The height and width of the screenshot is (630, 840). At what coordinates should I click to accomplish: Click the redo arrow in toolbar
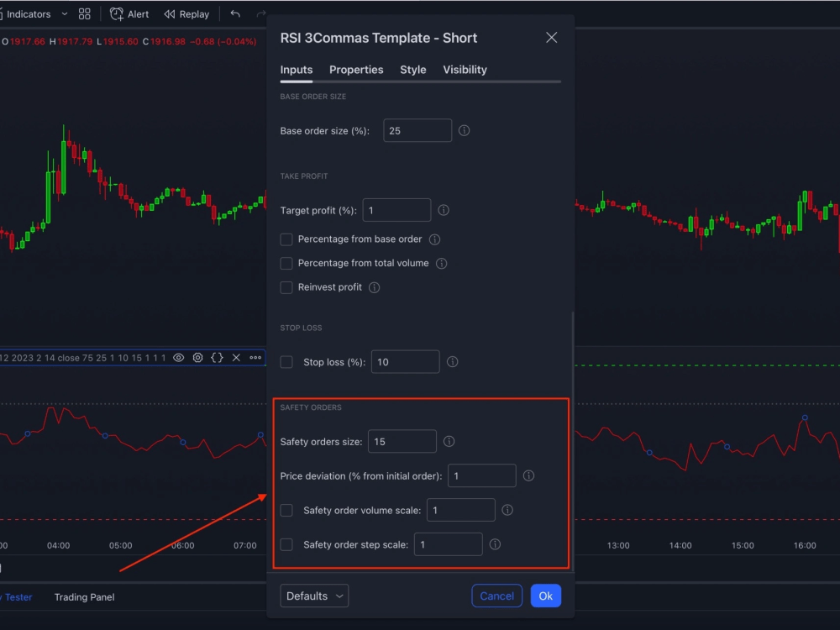tap(261, 14)
